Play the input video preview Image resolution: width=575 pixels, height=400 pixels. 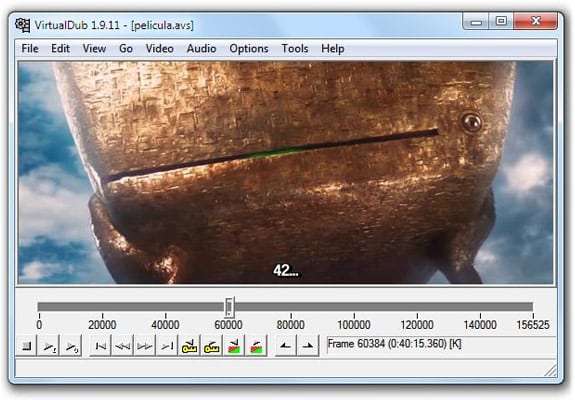[49, 345]
